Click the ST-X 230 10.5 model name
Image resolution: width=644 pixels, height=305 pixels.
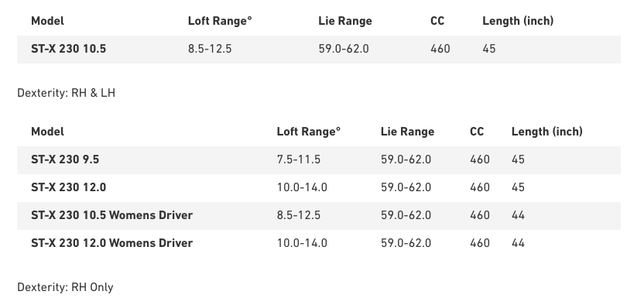click(68, 49)
